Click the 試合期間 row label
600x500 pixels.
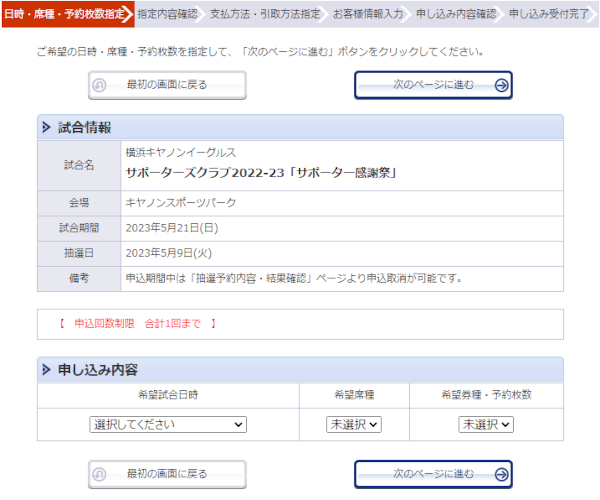(79, 228)
